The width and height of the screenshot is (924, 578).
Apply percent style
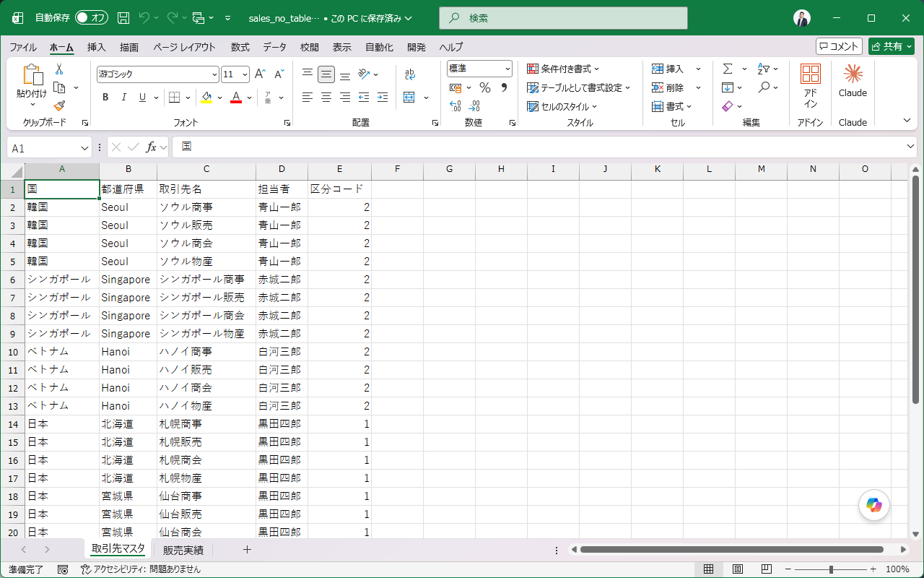point(485,87)
